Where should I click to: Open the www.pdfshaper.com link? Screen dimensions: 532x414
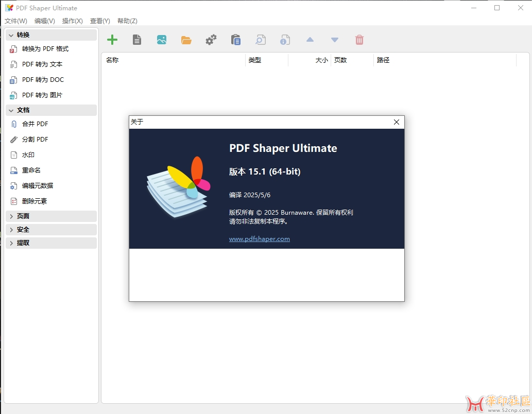(x=259, y=239)
